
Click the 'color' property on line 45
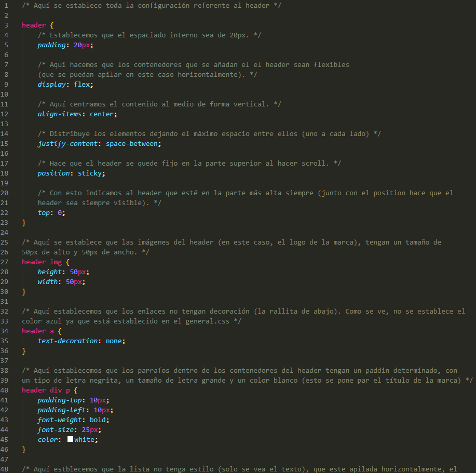(48, 440)
